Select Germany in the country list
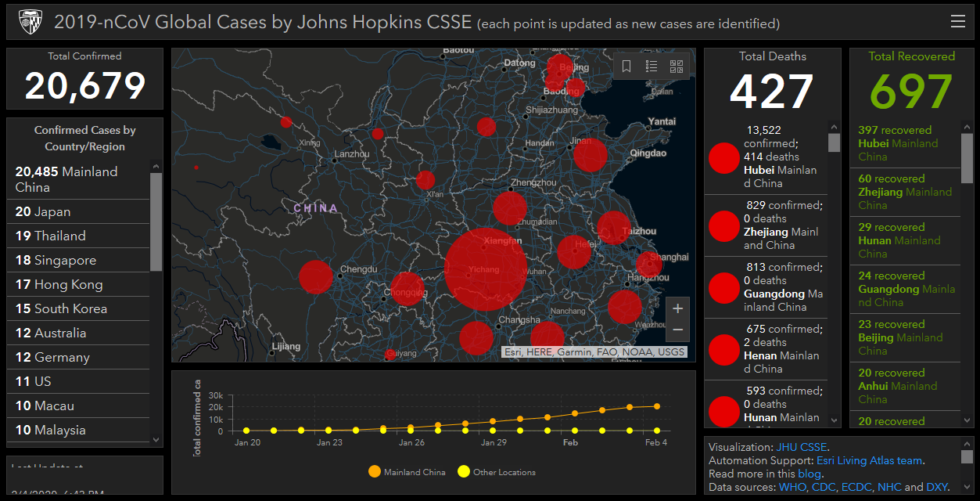980x501 pixels. [78, 357]
